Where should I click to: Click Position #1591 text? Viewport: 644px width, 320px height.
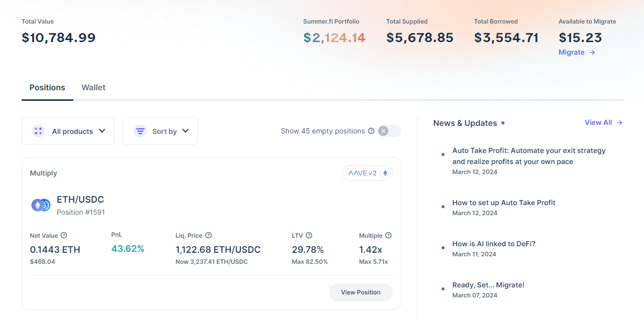81,212
